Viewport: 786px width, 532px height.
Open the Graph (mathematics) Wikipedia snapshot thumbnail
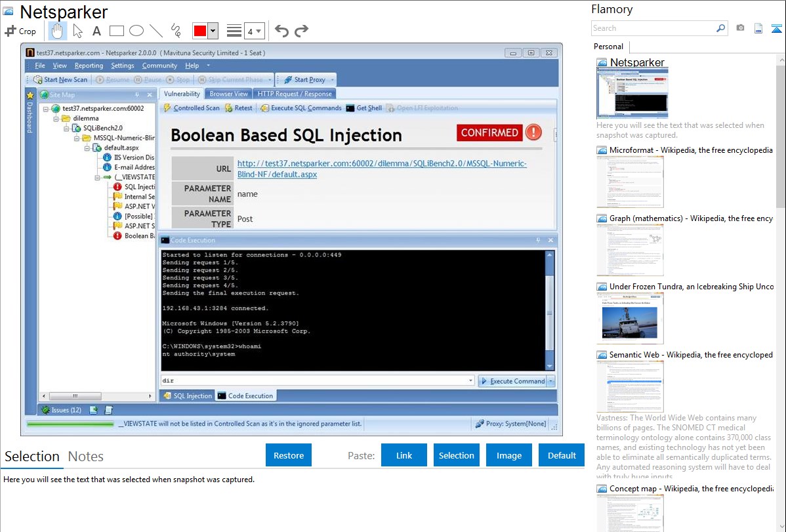click(630, 250)
